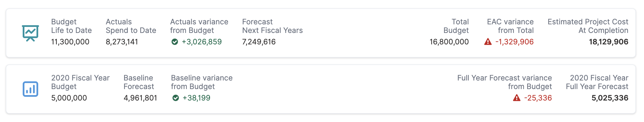
Task: Click Estimated Project Cost value 18,129,906
Action: pyautogui.click(x=609, y=42)
